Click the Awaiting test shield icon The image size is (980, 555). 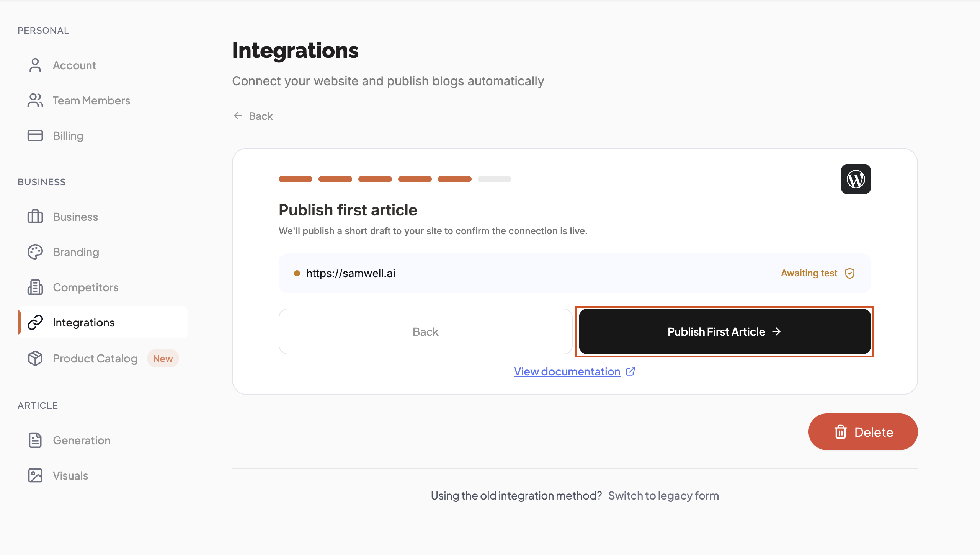(x=850, y=273)
